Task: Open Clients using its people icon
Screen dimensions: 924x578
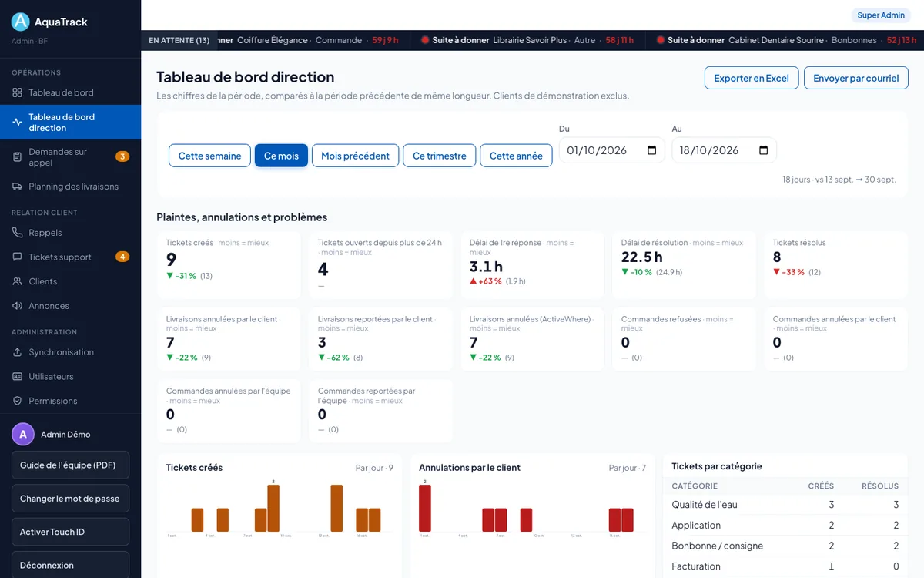Action: pos(18,281)
